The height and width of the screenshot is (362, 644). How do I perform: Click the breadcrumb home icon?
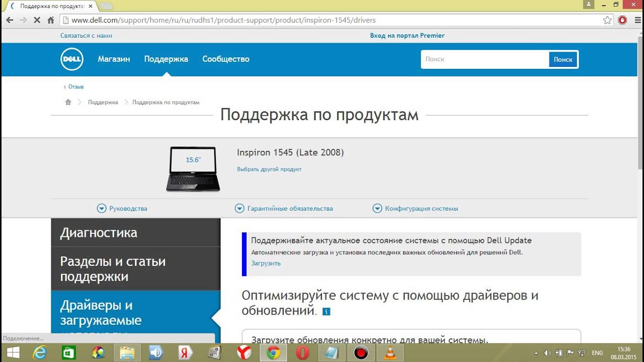pyautogui.click(x=68, y=102)
